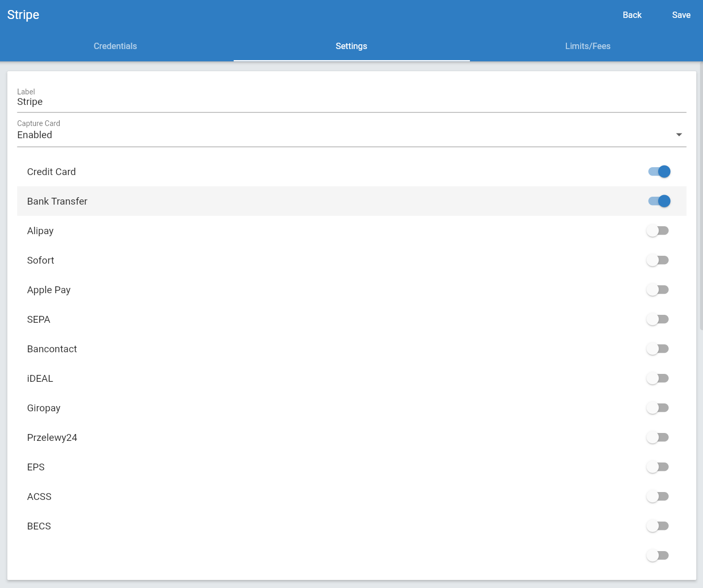Click the Przelewy24 label text
The width and height of the screenshot is (703, 588).
[52, 438]
